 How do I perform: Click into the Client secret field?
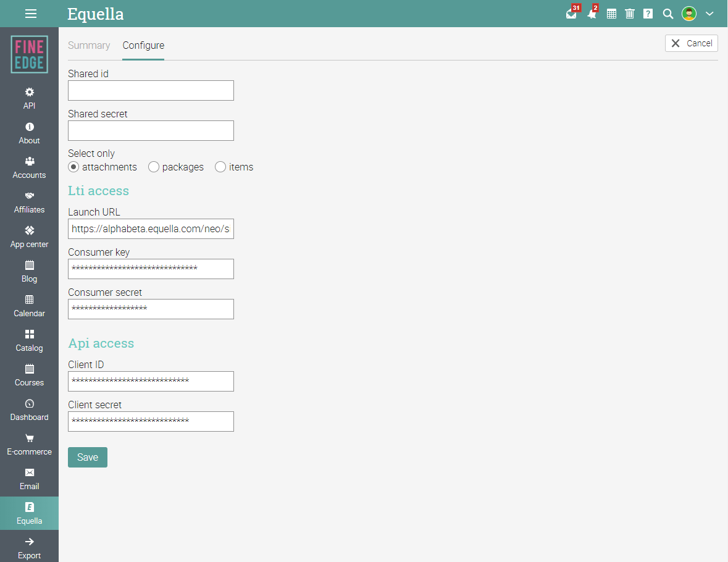tap(151, 421)
